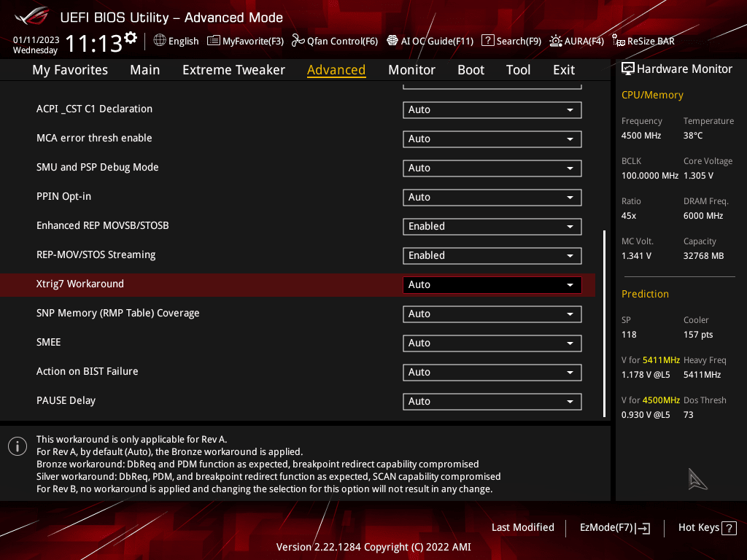Select SMU and PSP Debug Mode label
This screenshot has width=747, height=560.
click(98, 167)
